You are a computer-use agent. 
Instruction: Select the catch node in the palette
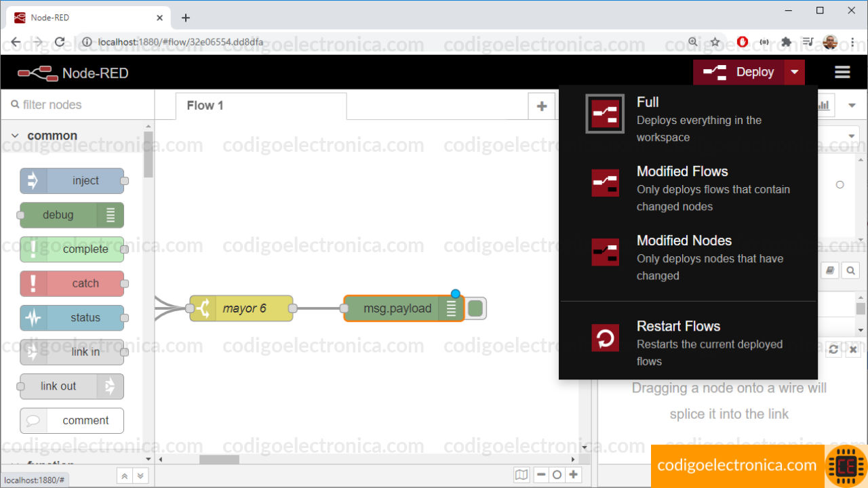72,283
